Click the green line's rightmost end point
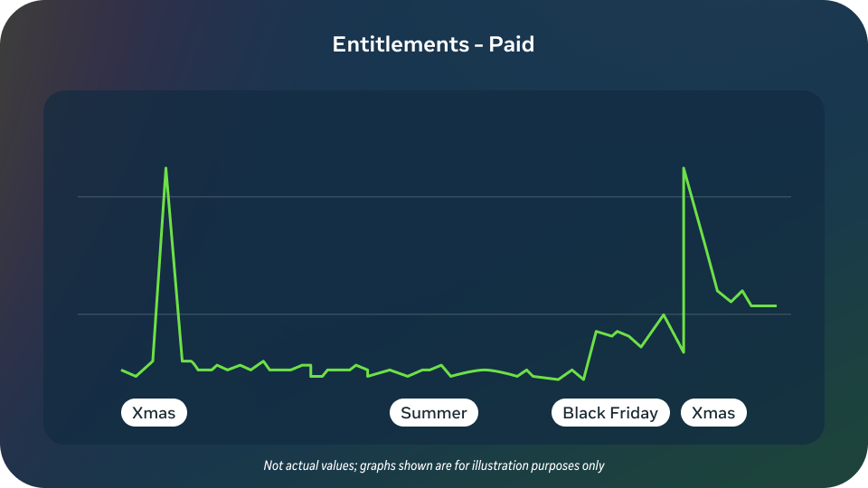Viewport: 868px width, 488px height. click(x=776, y=305)
